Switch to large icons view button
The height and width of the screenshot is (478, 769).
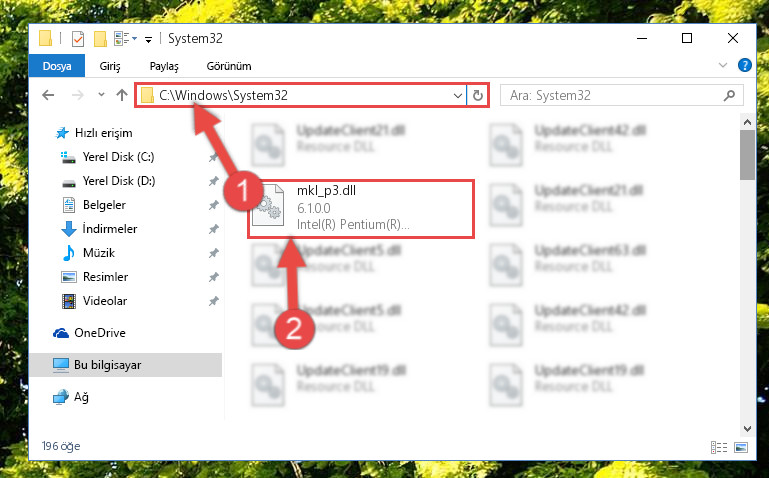741,447
